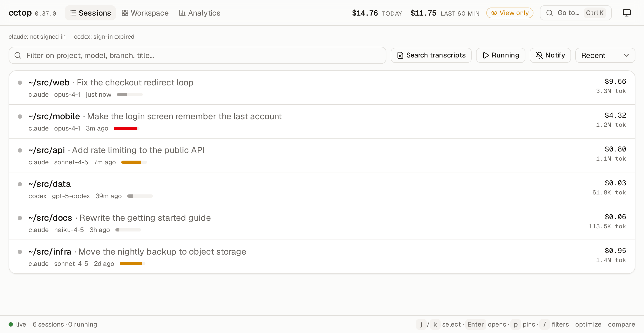Open the Go to… command palette

coord(576,13)
